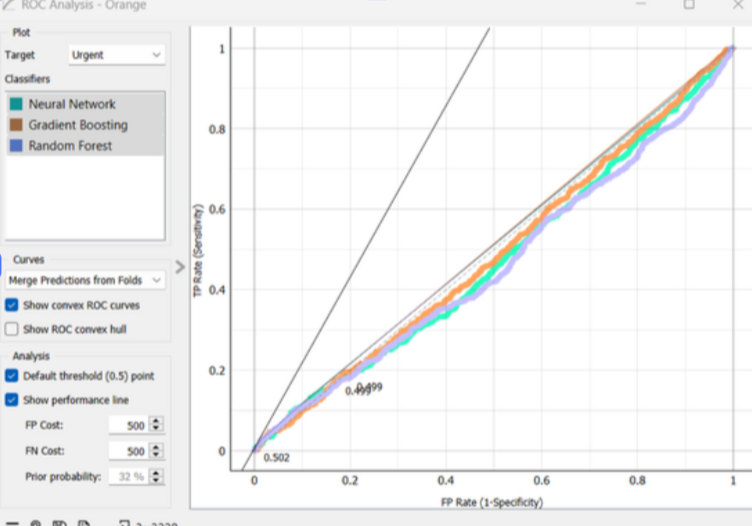Viewport: 752px width, 526px height.
Task: Toggle Show performance line checkbox
Action: pyautogui.click(x=12, y=399)
